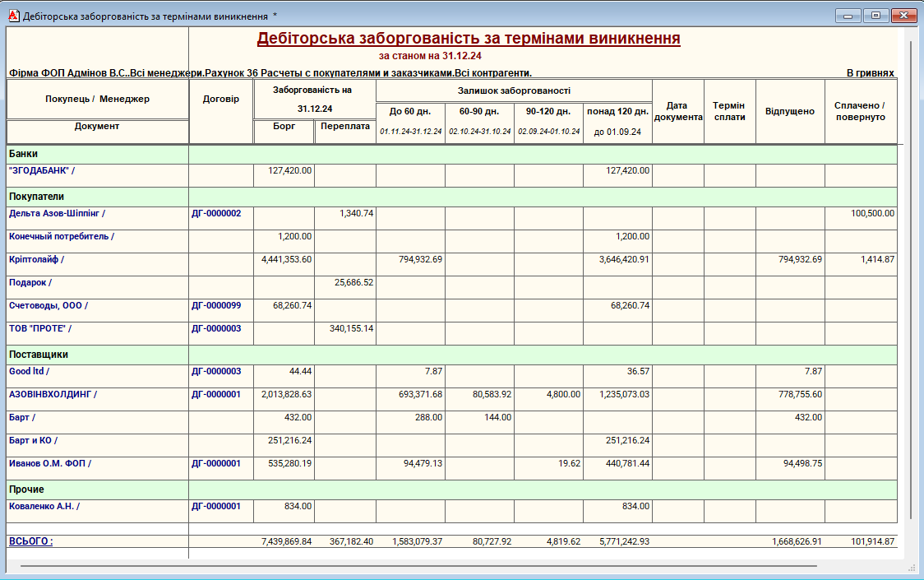Click contract ДГ-0000002 of Дельта Азов-Шіппінг
The image size is (924, 580).
216,213
